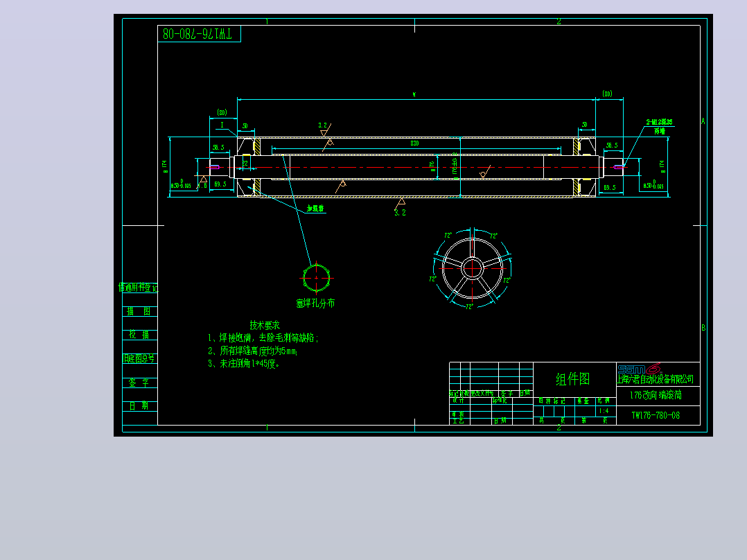Screen dimensions: 747x560
Task: Click drawing number TW176-780-08 in title block
Action: click(656, 415)
